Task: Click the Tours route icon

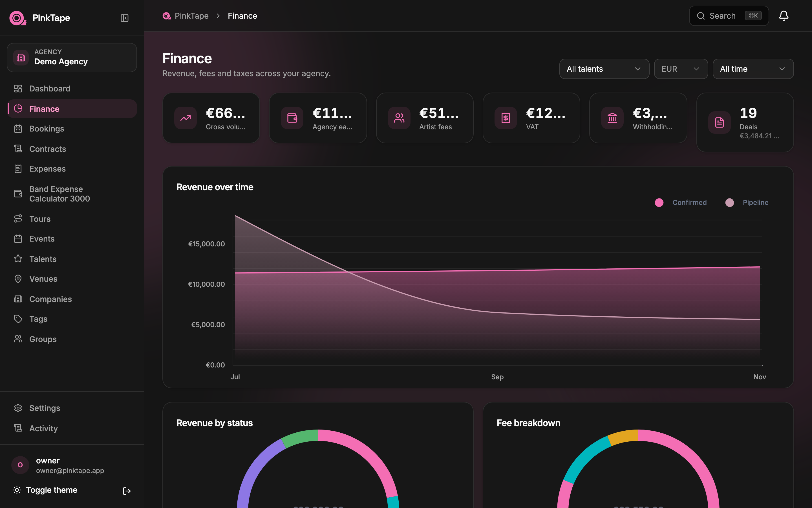Action: 18,219
